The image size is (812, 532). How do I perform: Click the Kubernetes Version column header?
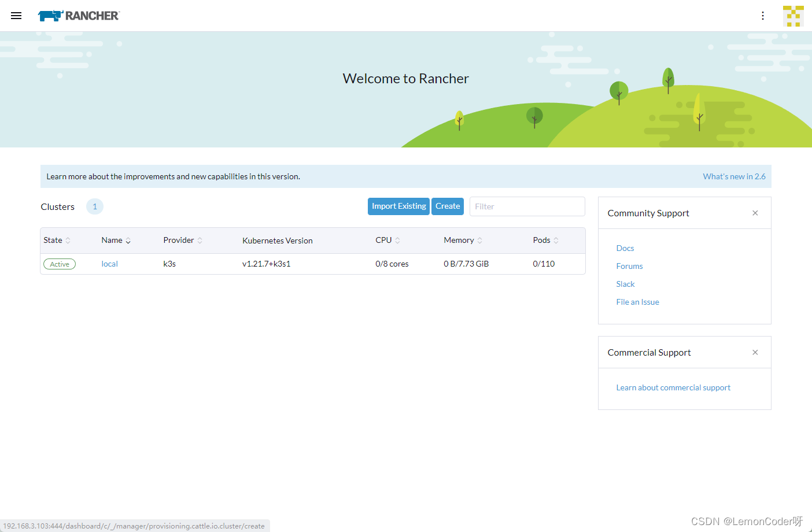[x=278, y=241]
